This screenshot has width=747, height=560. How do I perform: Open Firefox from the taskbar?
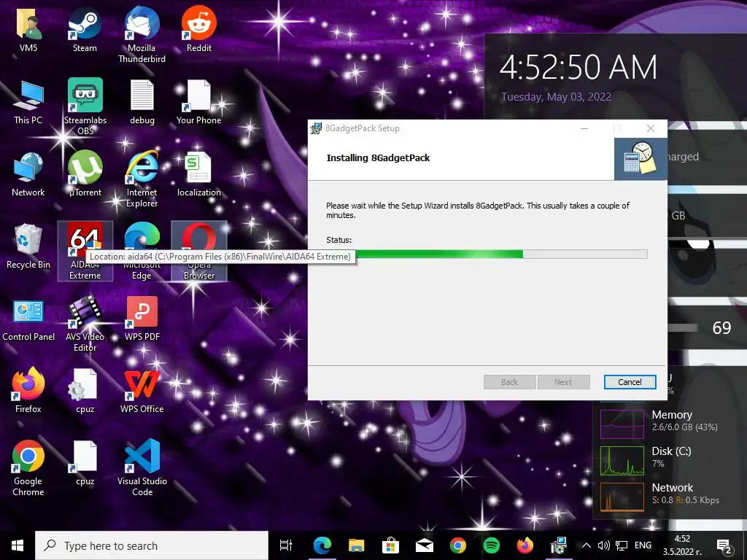[x=525, y=545]
